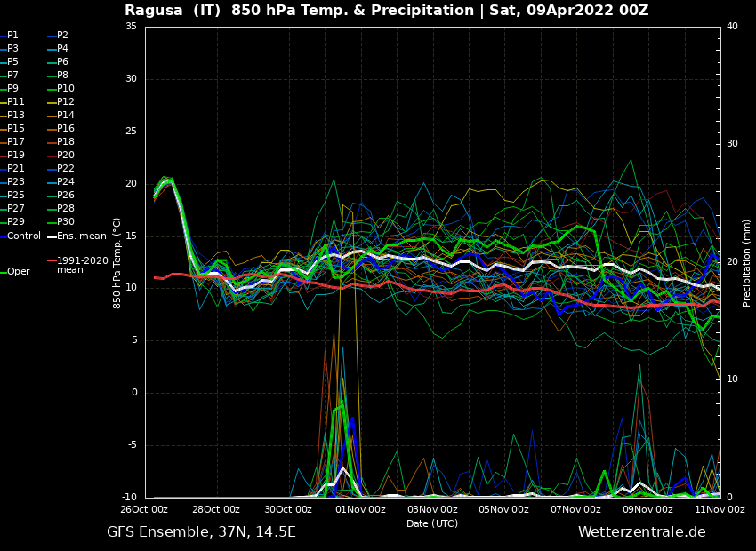This screenshot has height=551, width=756.
Task: Click the 850 hPa Temp. axis label
Action: (117, 263)
